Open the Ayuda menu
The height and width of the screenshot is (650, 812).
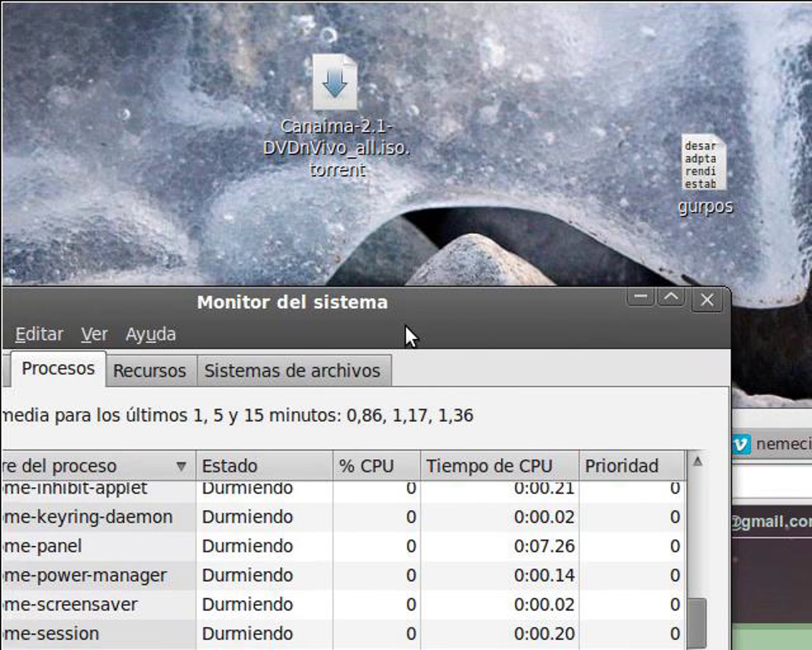pyautogui.click(x=151, y=334)
